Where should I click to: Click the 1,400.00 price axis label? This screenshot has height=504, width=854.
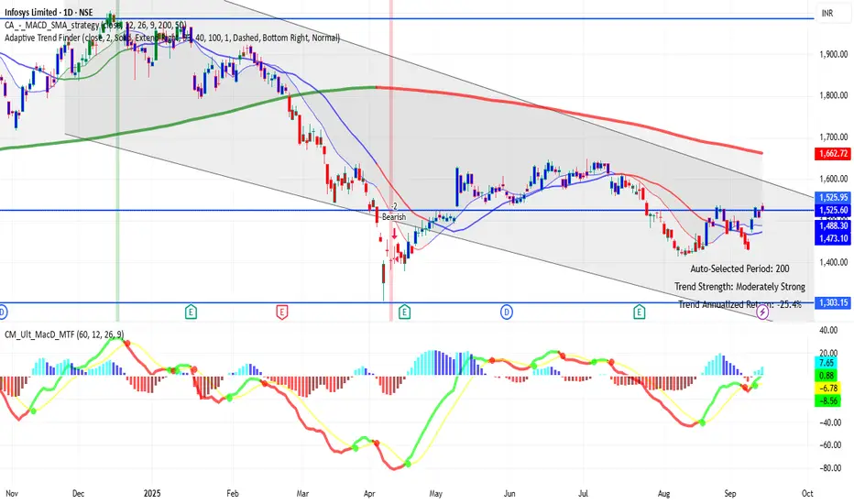click(833, 262)
